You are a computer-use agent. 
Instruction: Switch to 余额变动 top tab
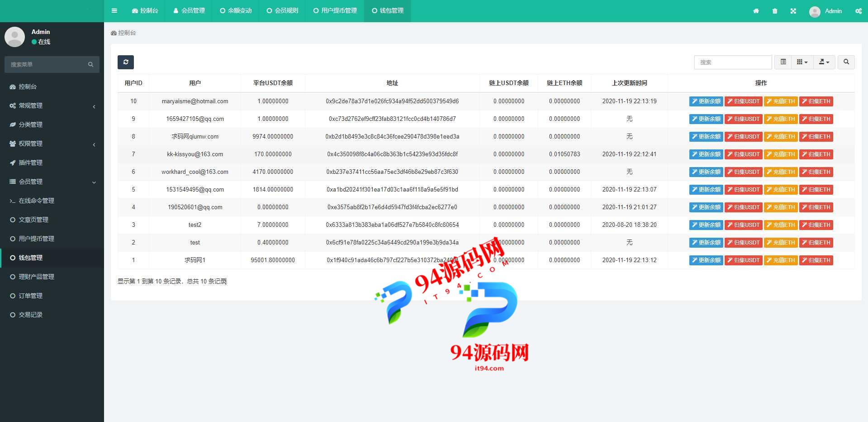[x=236, y=11]
